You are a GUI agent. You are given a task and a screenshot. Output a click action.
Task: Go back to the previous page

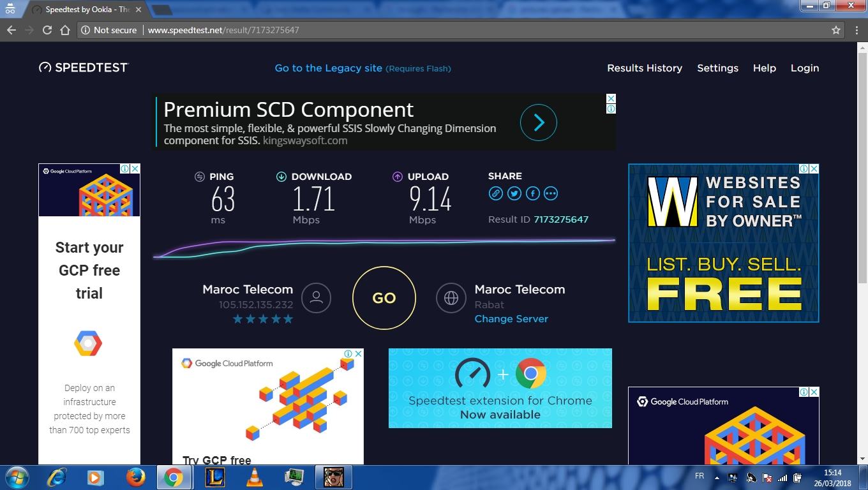(11, 30)
